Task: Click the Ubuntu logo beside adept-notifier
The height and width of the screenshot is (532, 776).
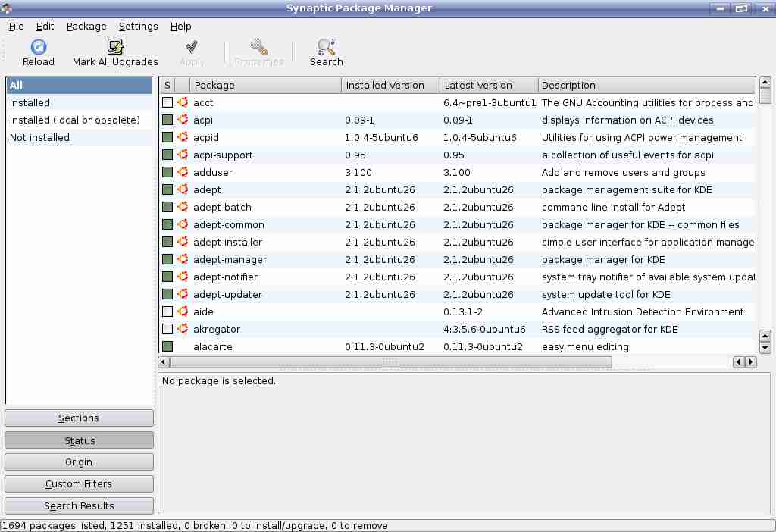Action: coord(183,277)
